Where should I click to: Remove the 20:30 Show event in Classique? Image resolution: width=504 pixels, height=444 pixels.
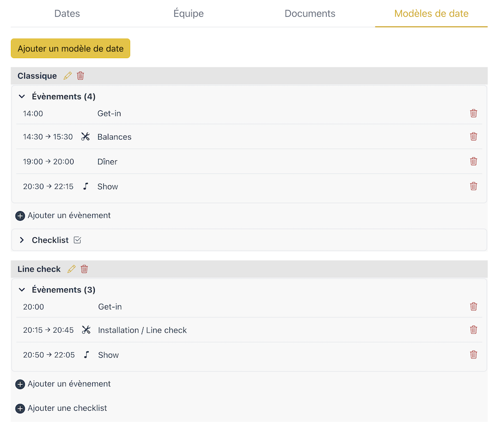click(x=473, y=186)
